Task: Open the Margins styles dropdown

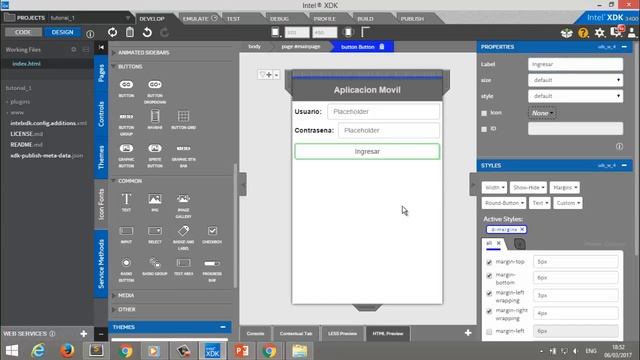Action: tap(564, 187)
